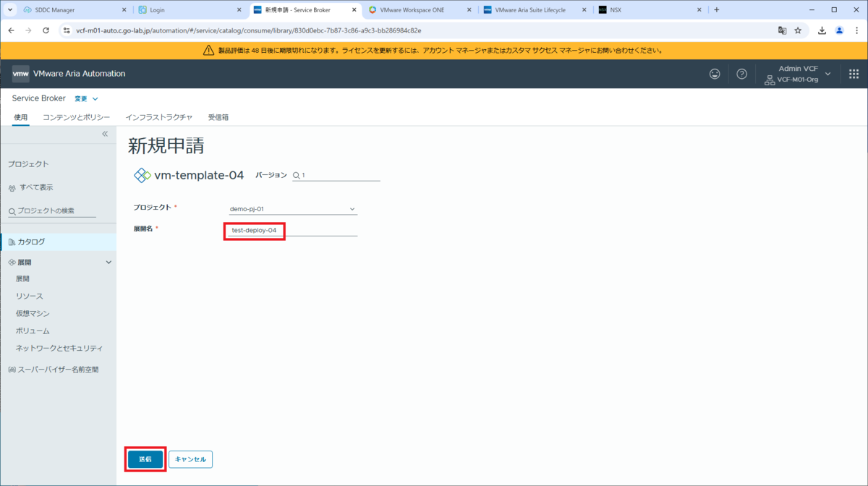Click the カタログ sidebar icon
Viewport: 868px width, 486px height.
tap(12, 242)
